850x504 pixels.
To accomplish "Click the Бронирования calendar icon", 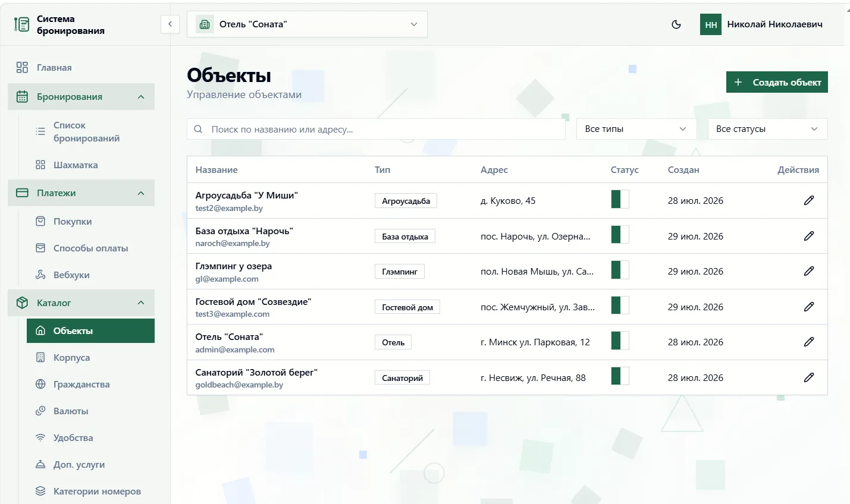I will click(x=22, y=97).
